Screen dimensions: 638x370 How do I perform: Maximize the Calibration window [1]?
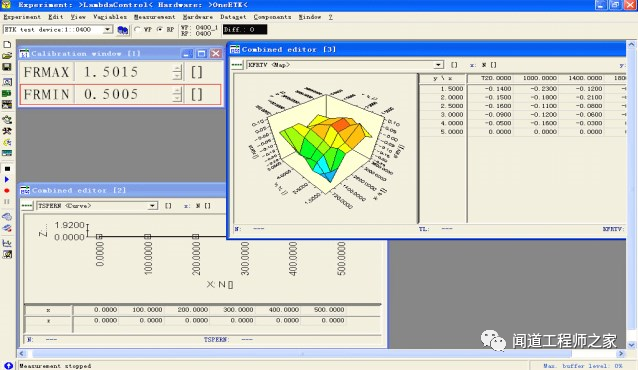(201, 54)
